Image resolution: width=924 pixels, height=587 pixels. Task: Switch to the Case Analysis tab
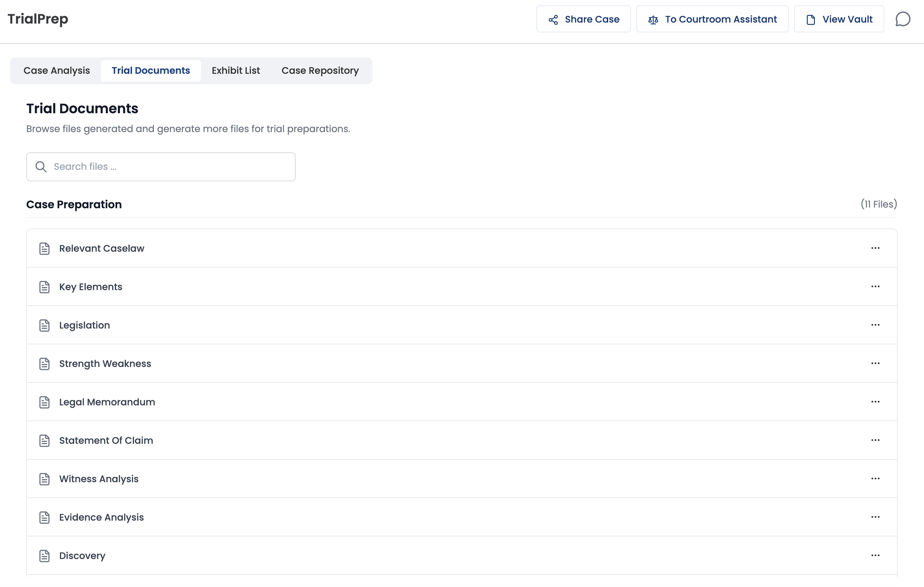point(57,71)
